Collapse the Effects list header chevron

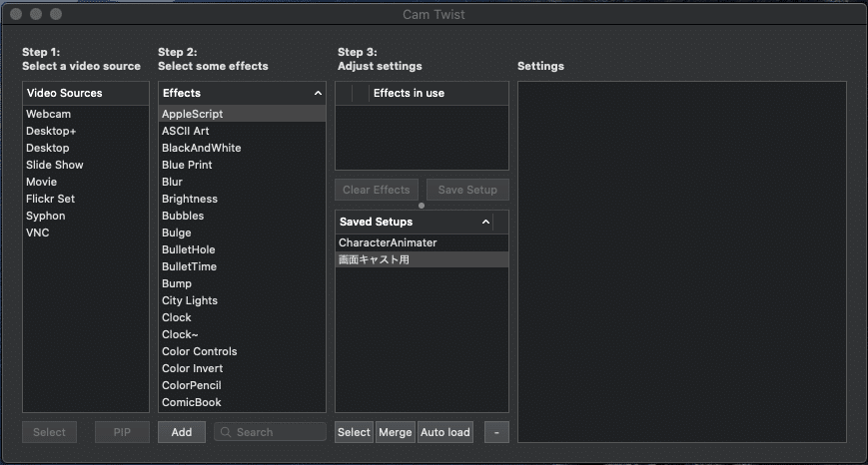[x=318, y=93]
